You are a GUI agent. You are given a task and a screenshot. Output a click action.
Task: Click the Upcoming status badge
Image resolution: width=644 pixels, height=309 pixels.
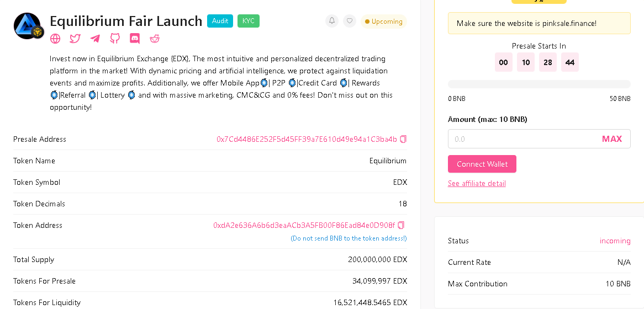point(384,22)
